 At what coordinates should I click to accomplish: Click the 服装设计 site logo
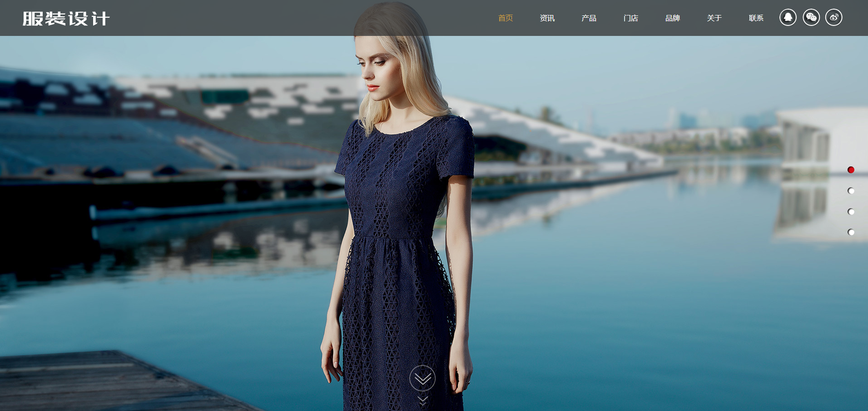pos(66,19)
